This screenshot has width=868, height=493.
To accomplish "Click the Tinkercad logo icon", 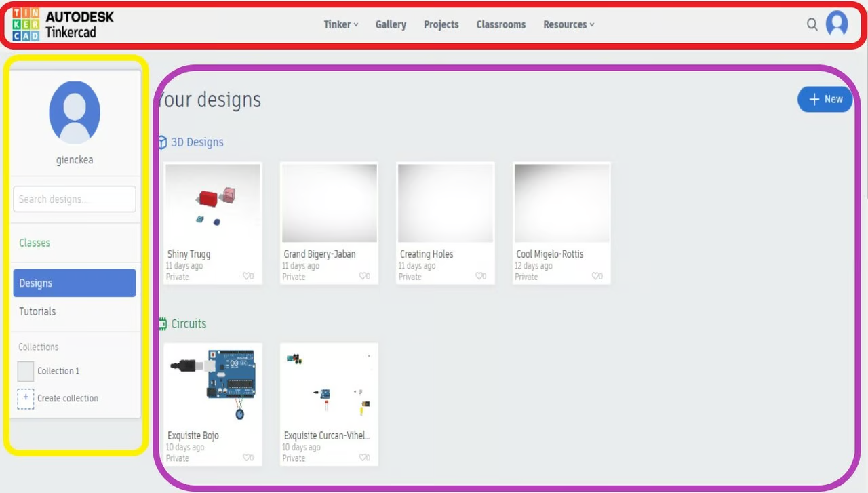I will 26,25.
